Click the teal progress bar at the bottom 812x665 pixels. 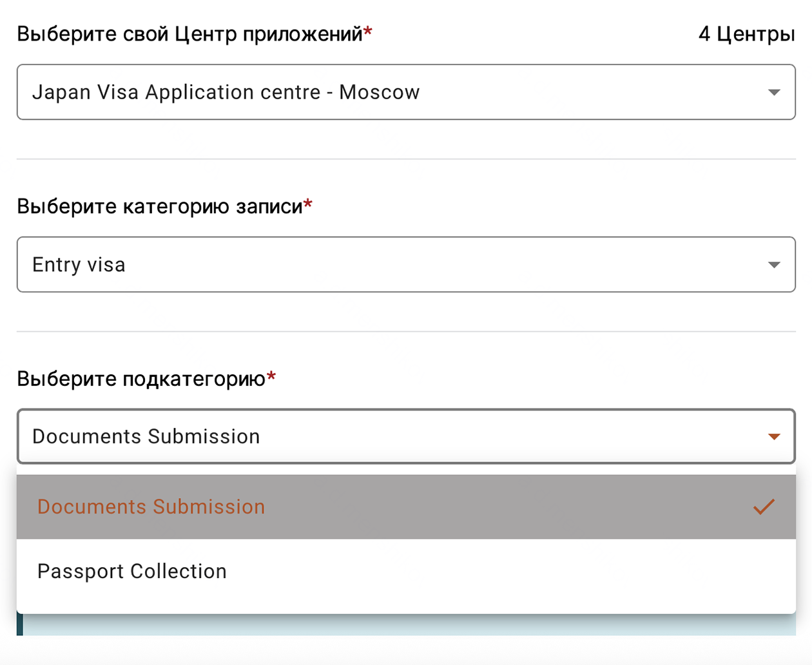(x=406, y=625)
